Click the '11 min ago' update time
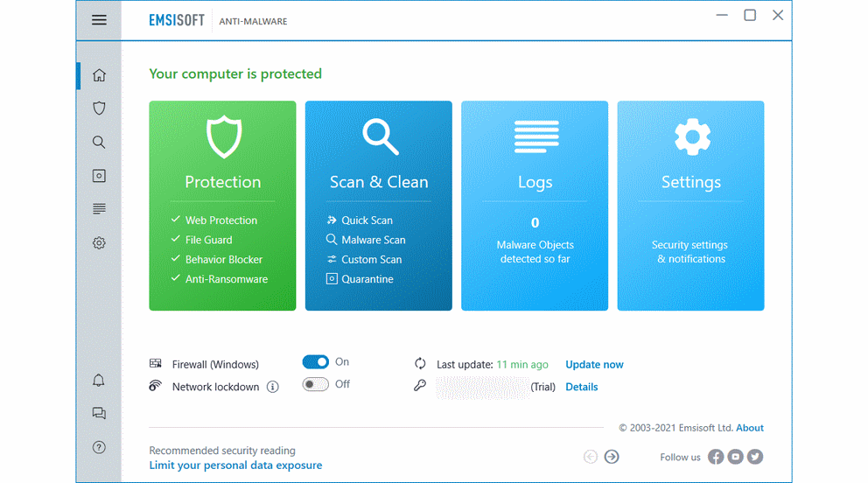The image size is (868, 483). click(522, 365)
